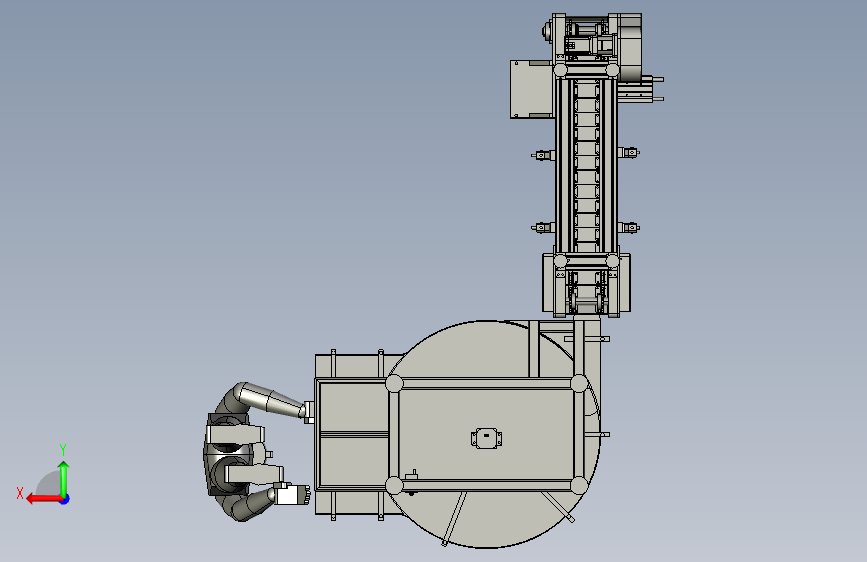Screen dimensions: 867x562
Task: Click the green Y axis arrow on triad
Action: coord(64,479)
